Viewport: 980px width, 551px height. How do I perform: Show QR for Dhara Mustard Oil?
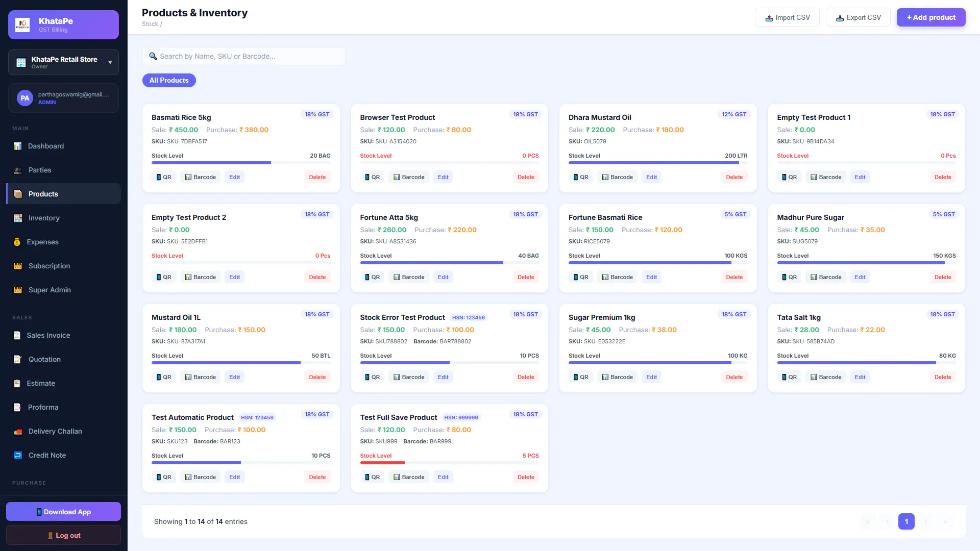(581, 177)
